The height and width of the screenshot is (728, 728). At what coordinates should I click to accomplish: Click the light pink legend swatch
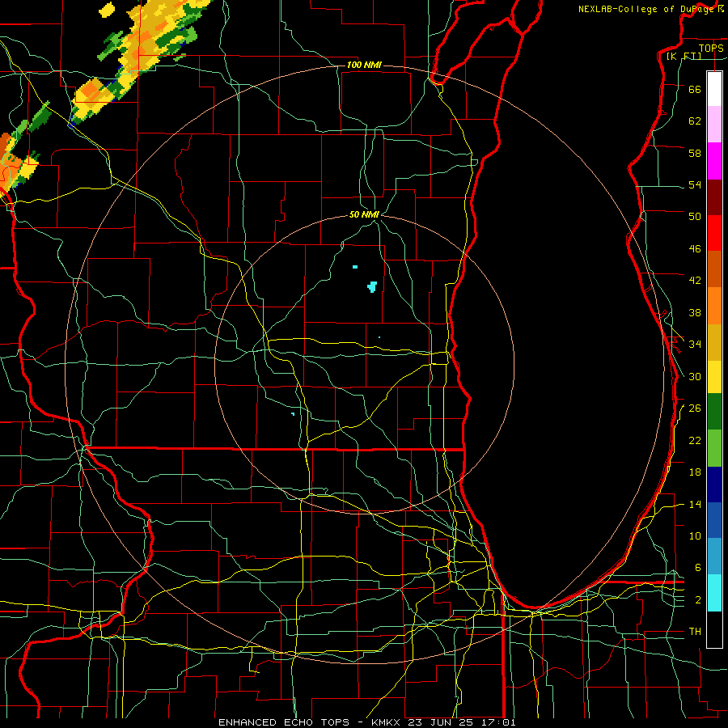[x=714, y=124]
